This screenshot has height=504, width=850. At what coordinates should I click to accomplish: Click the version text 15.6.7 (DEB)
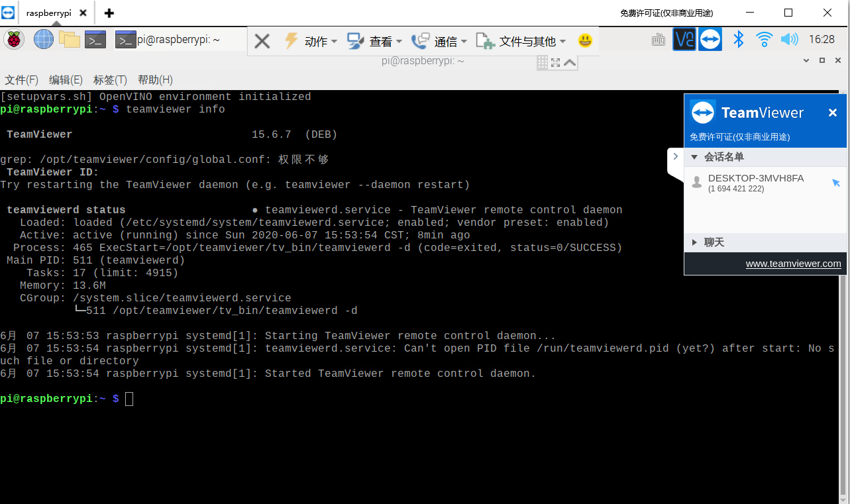point(295,134)
